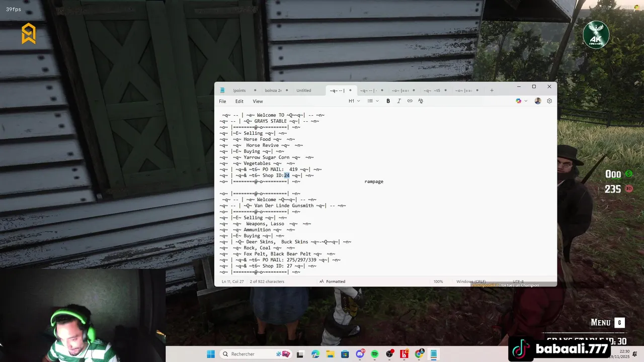Image resolution: width=644 pixels, height=362 pixels.
Task: Expand the H1 heading dropdown
Action: 354,101
